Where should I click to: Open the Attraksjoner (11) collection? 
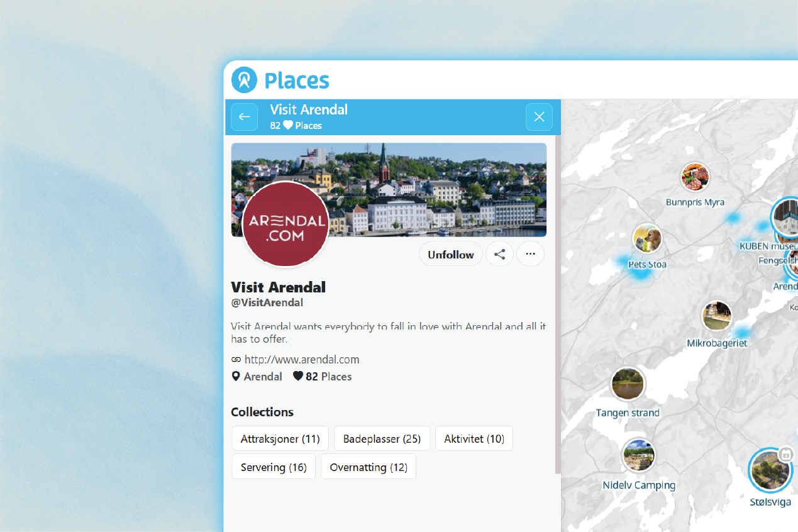tap(280, 439)
